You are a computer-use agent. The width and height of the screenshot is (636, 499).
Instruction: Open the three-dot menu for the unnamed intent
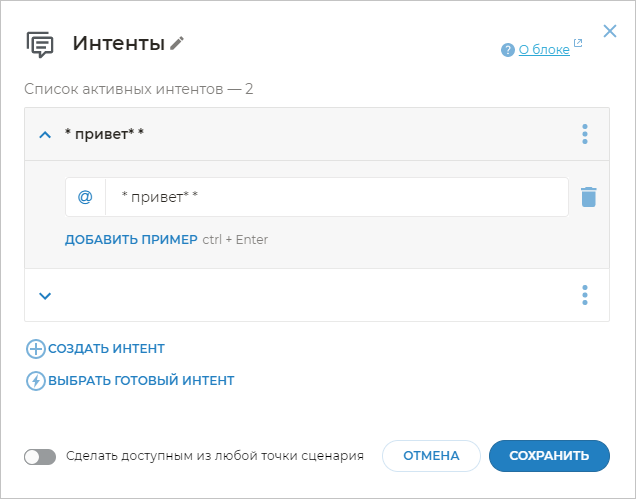point(585,295)
